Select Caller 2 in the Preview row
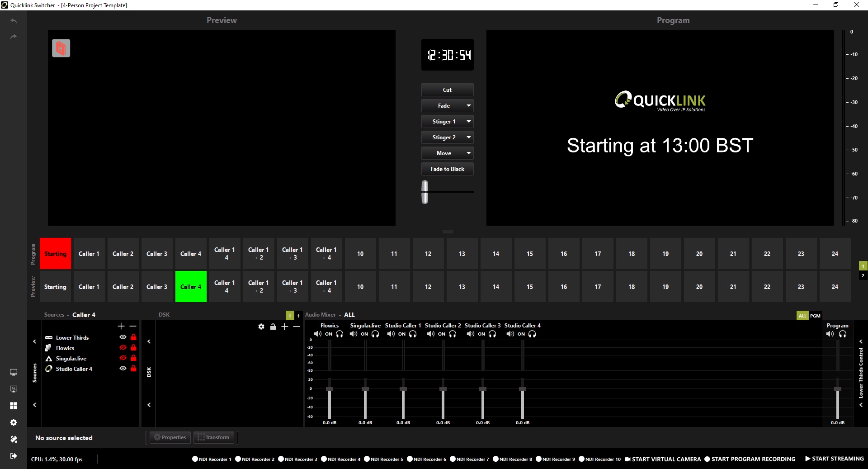This screenshot has height=469, width=868. coord(123,287)
